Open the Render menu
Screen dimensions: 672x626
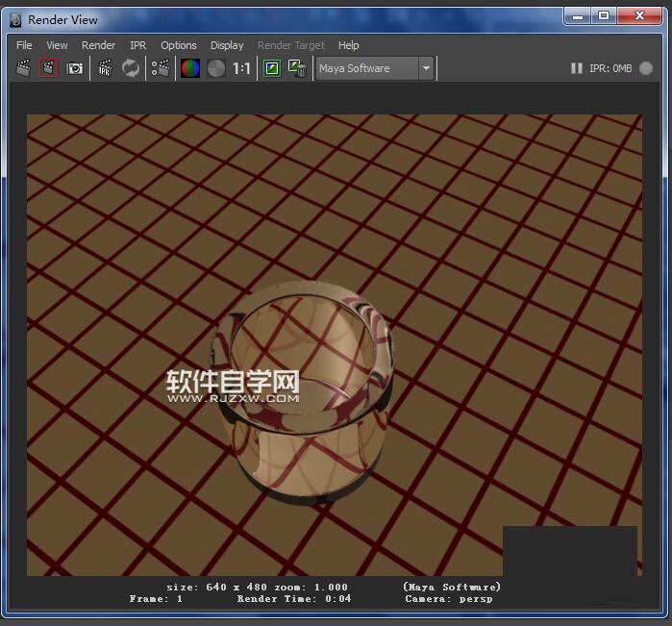coord(98,45)
